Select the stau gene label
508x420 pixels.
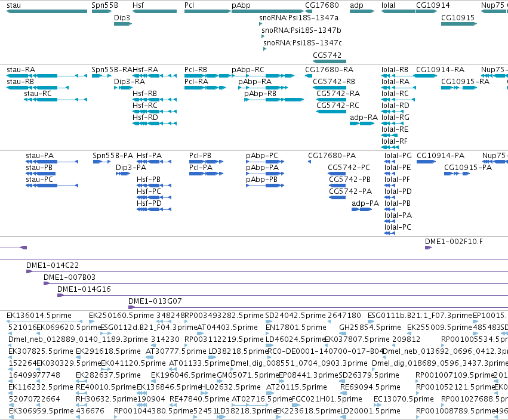pos(14,5)
